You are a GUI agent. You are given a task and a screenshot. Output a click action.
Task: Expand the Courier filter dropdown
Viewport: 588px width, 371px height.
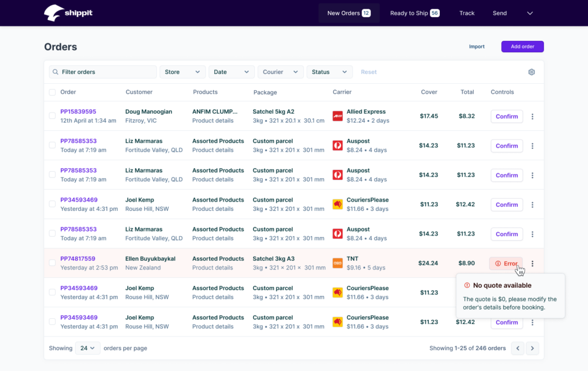coord(280,72)
